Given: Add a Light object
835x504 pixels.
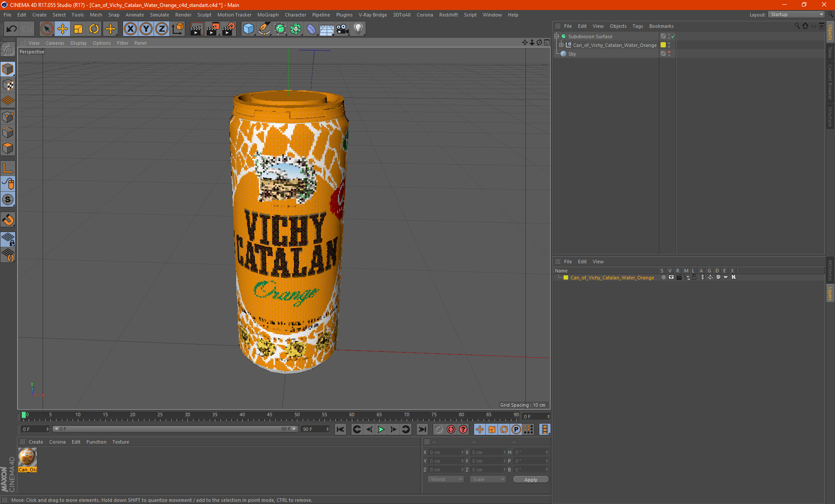Looking at the screenshot, I should coord(358,29).
